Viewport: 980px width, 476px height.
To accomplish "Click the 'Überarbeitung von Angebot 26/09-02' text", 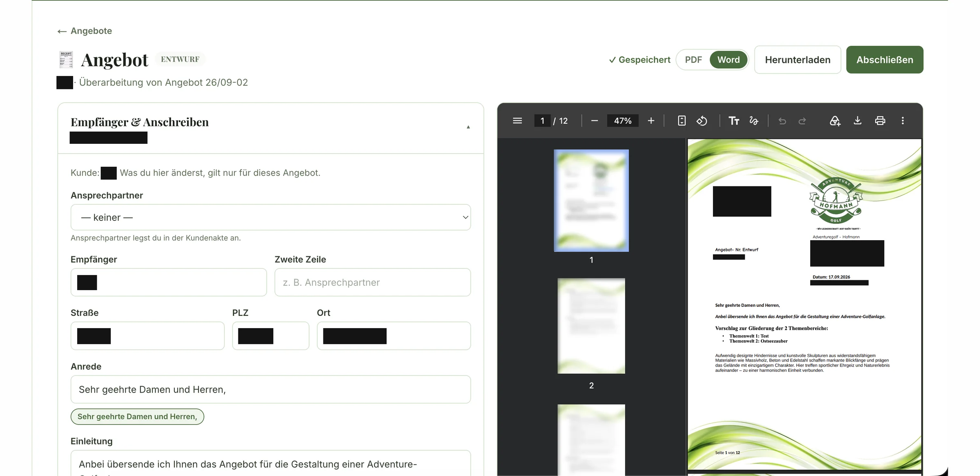I will (x=163, y=83).
